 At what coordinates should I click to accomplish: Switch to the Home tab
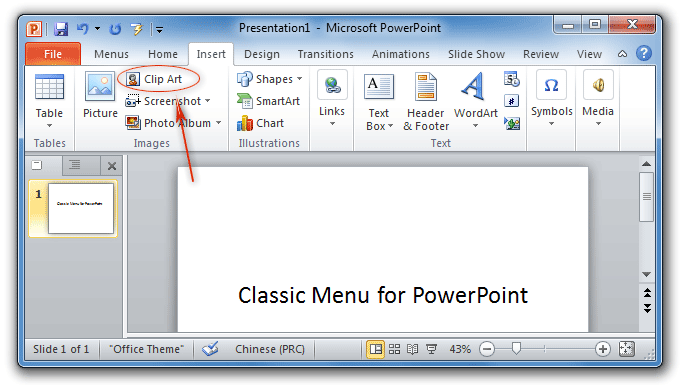[163, 54]
